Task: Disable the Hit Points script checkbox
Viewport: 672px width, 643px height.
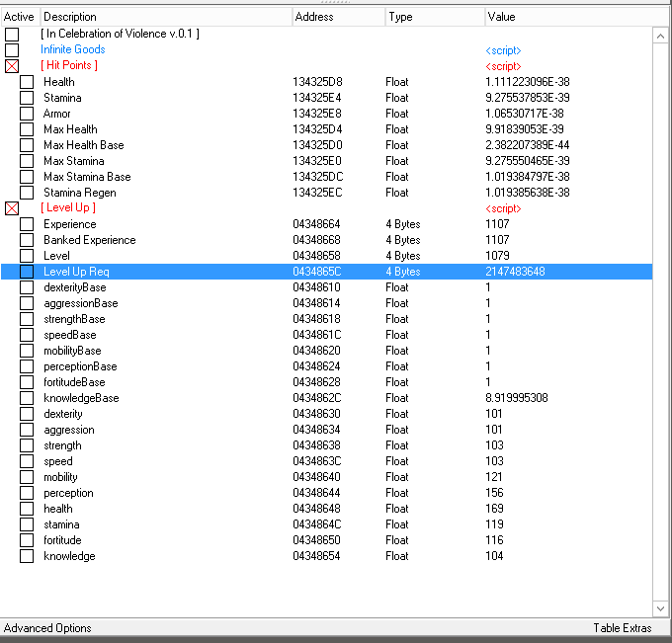Action: click(12, 66)
